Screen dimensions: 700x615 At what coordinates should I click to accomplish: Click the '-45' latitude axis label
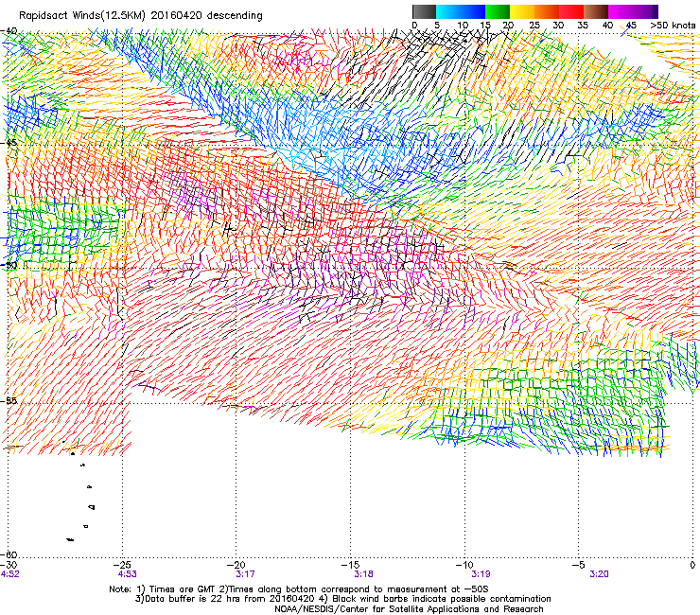pos(9,143)
